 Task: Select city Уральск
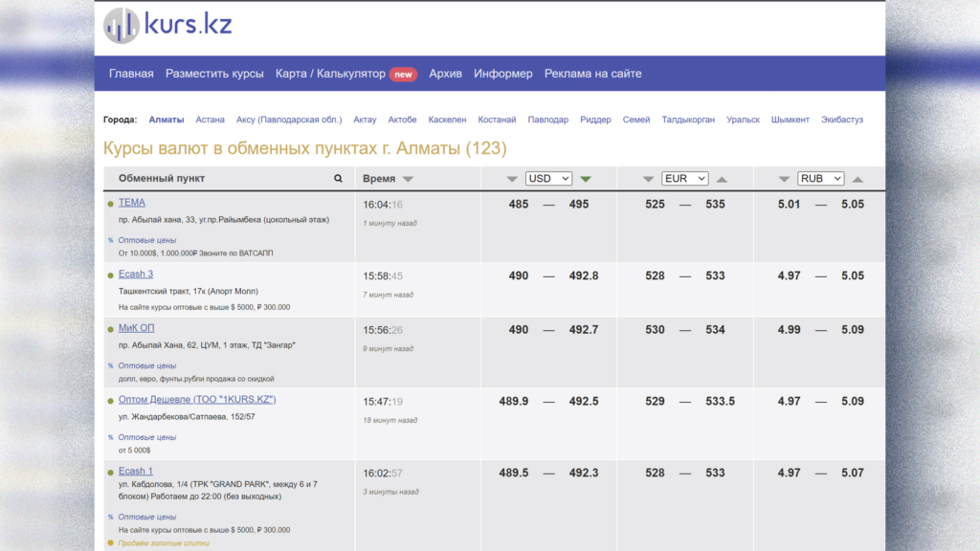coord(743,120)
